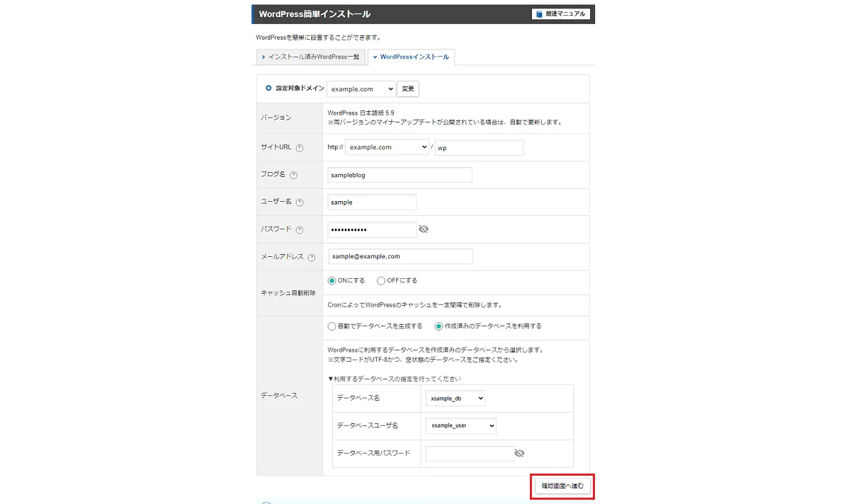Select ONにする for cache auto-delete
This screenshot has width=850, height=504.
coord(331,280)
